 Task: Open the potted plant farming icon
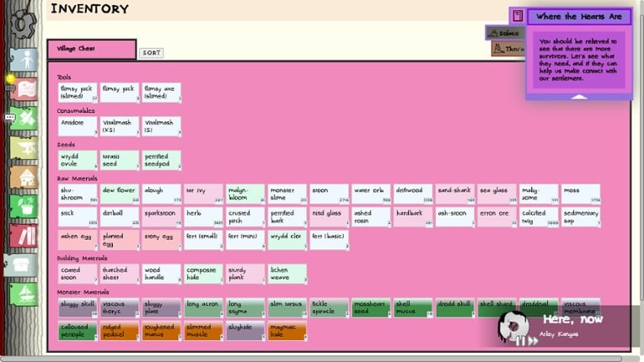pyautogui.click(x=24, y=205)
